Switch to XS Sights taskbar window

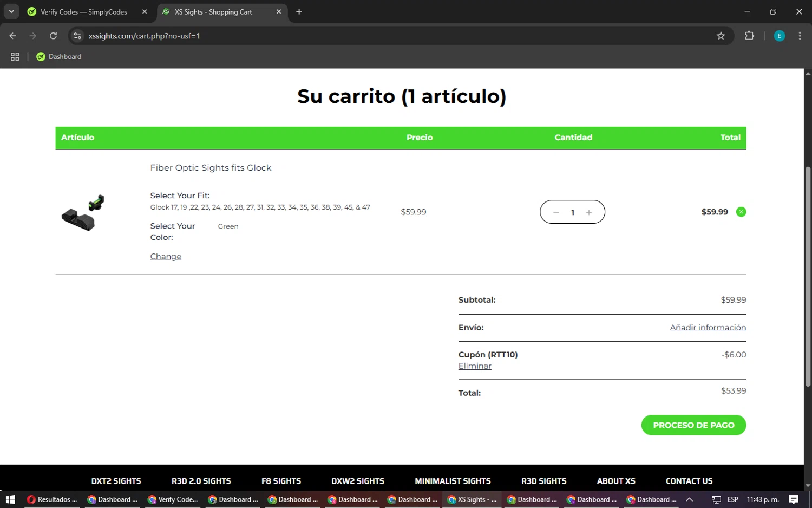click(x=472, y=499)
